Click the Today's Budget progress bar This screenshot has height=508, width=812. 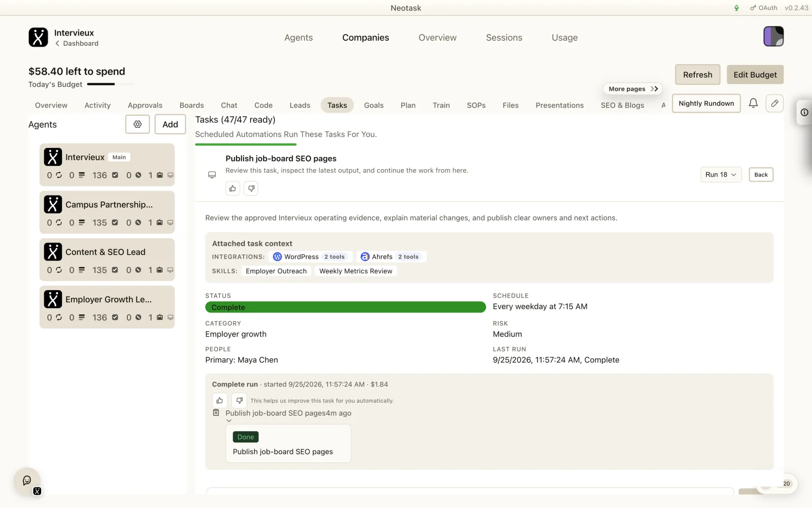(x=110, y=84)
